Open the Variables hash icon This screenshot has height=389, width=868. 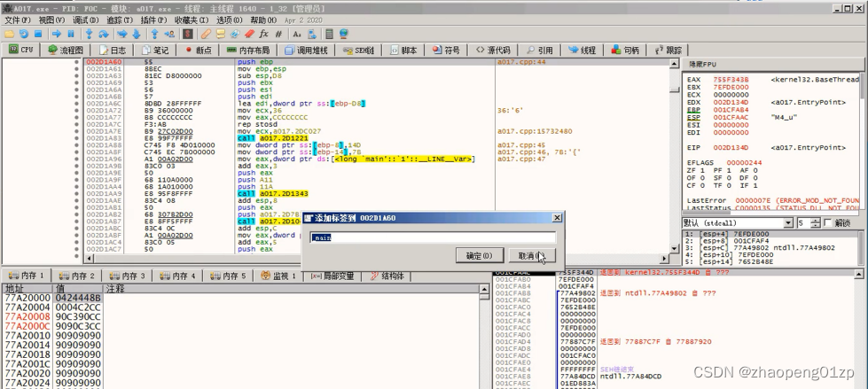pos(278,35)
